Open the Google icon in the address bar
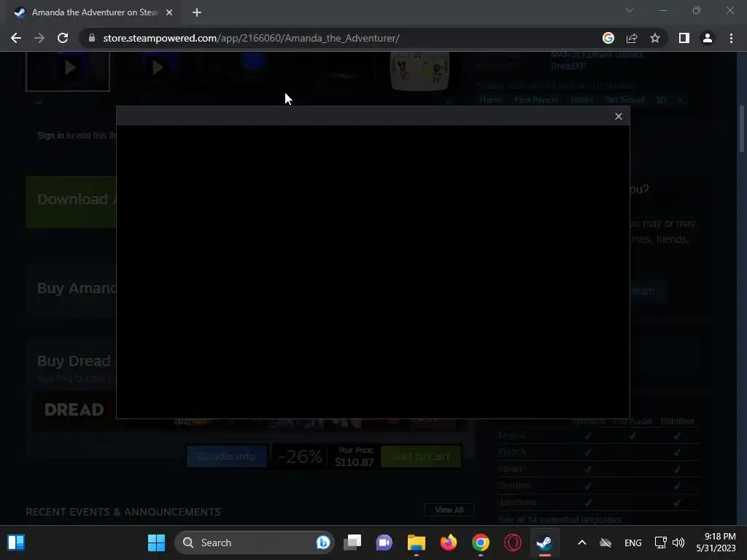Viewport: 747px width, 560px height. pyautogui.click(x=608, y=38)
